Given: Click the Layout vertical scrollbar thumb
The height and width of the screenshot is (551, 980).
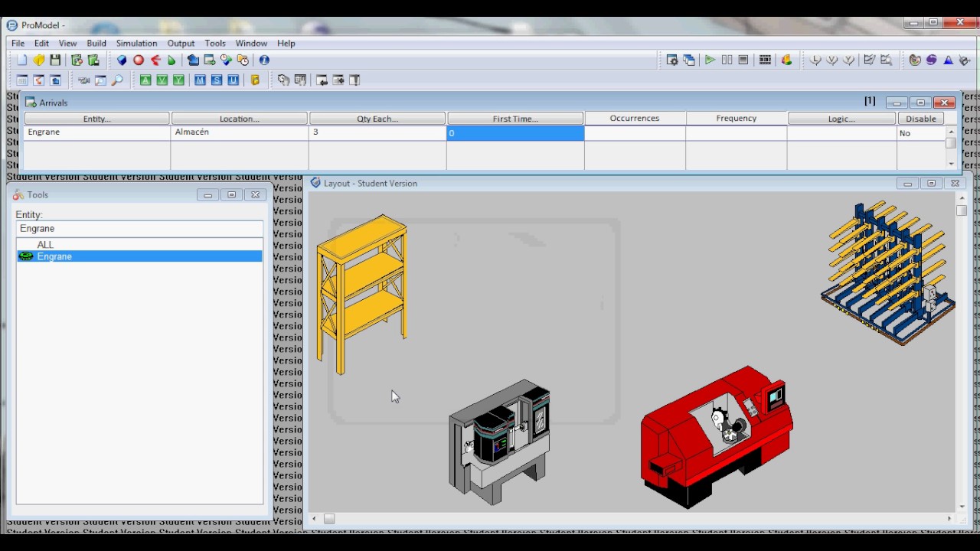Looking at the screenshot, I should pyautogui.click(x=962, y=210).
